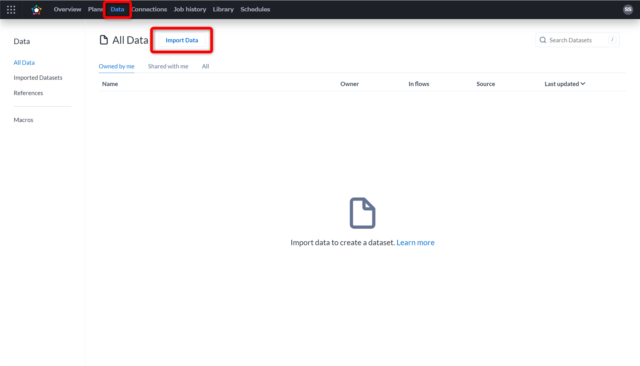Image resolution: width=640 pixels, height=366 pixels.
Task: Click the magnifier icon in Search Datasets
Action: [543, 40]
